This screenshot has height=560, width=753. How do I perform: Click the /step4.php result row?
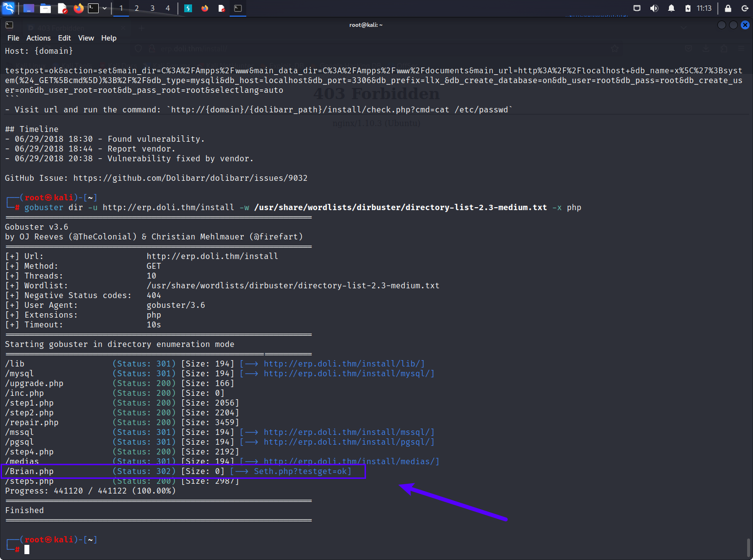tap(122, 452)
